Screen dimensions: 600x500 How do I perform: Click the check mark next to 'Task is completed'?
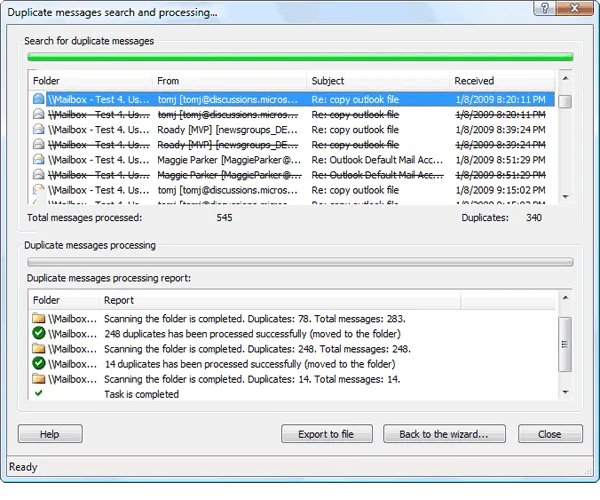[38, 393]
